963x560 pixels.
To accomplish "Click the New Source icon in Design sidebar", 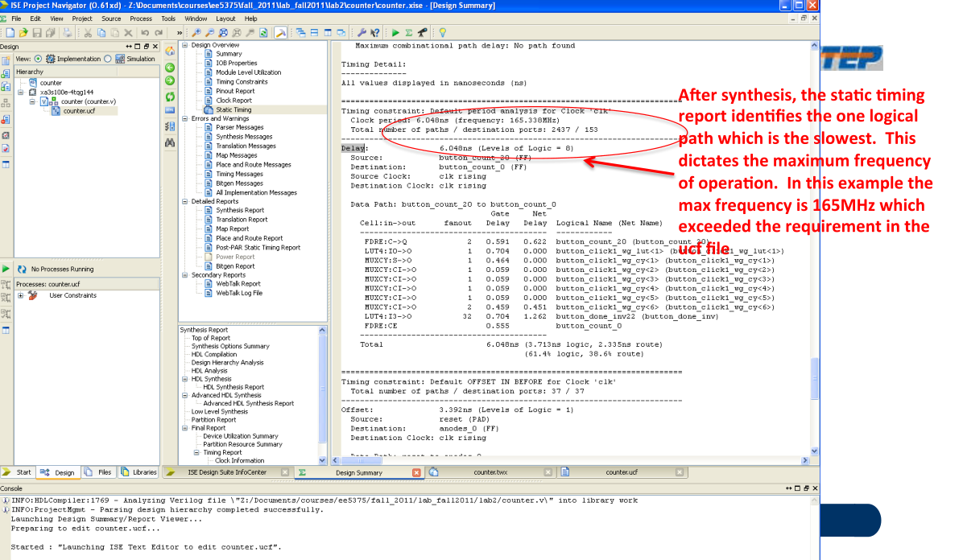I will pyautogui.click(x=6, y=60).
